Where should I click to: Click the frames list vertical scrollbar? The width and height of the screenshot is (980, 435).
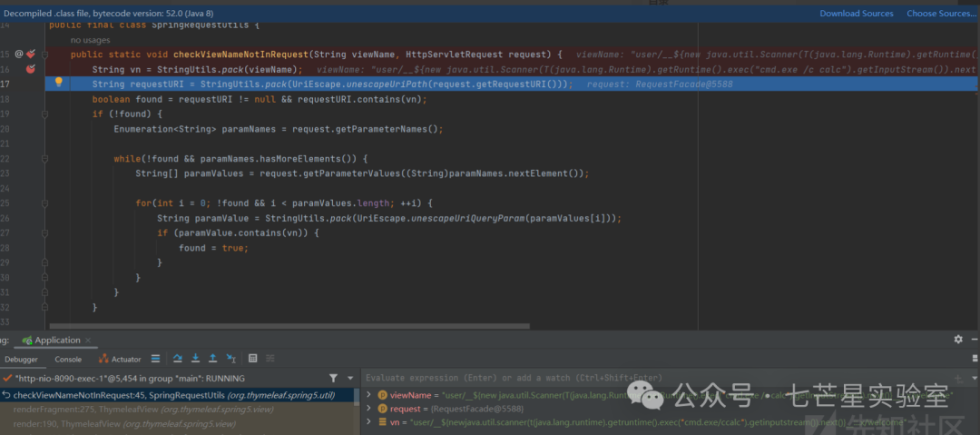click(357, 396)
